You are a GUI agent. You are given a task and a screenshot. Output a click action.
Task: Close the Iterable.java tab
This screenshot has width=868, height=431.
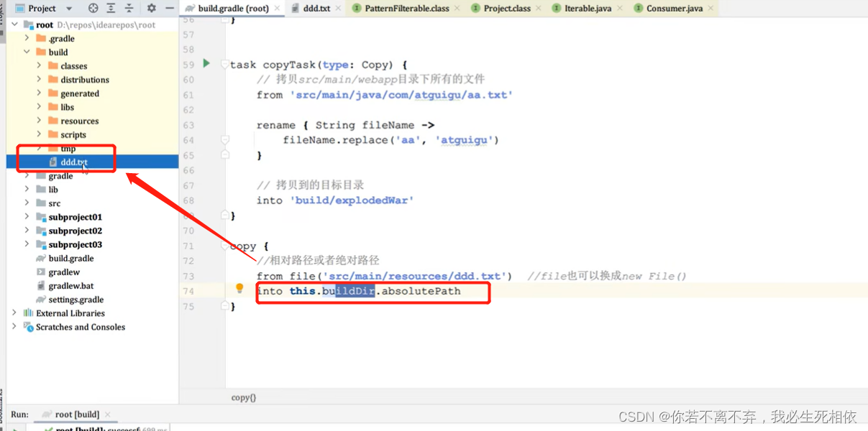(x=619, y=9)
